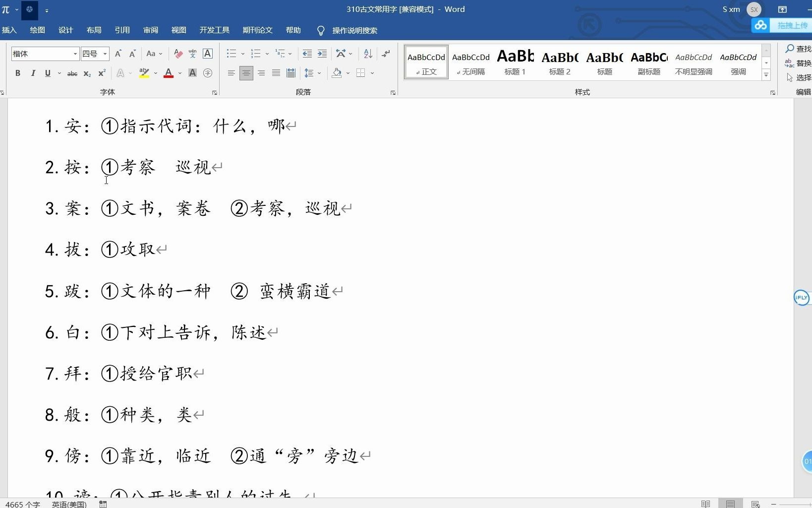Align text to the right

click(x=261, y=73)
